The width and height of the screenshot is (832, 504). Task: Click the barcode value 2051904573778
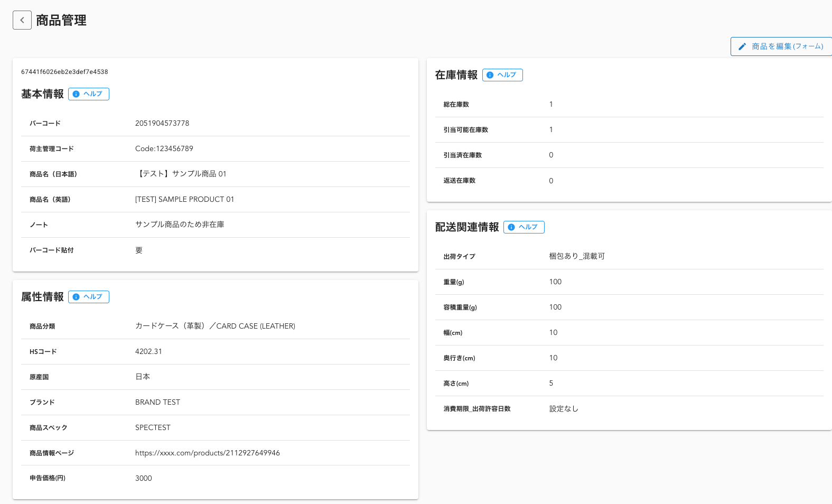(162, 123)
